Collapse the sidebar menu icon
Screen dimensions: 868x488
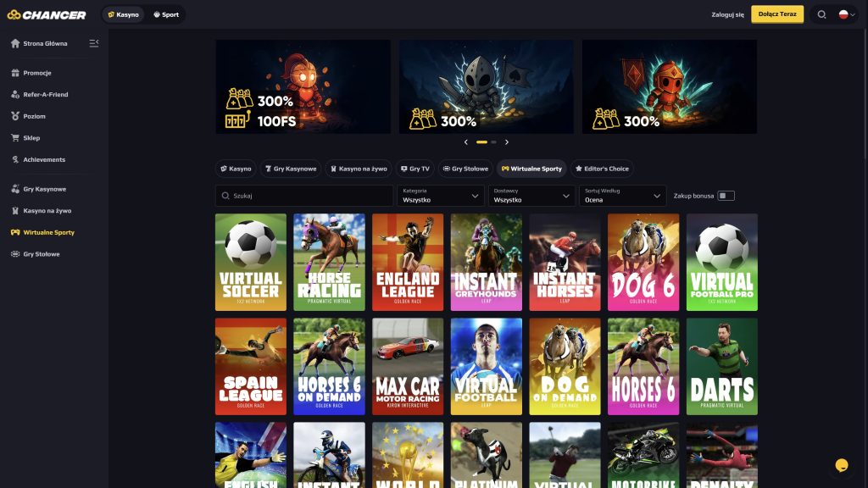click(x=94, y=43)
